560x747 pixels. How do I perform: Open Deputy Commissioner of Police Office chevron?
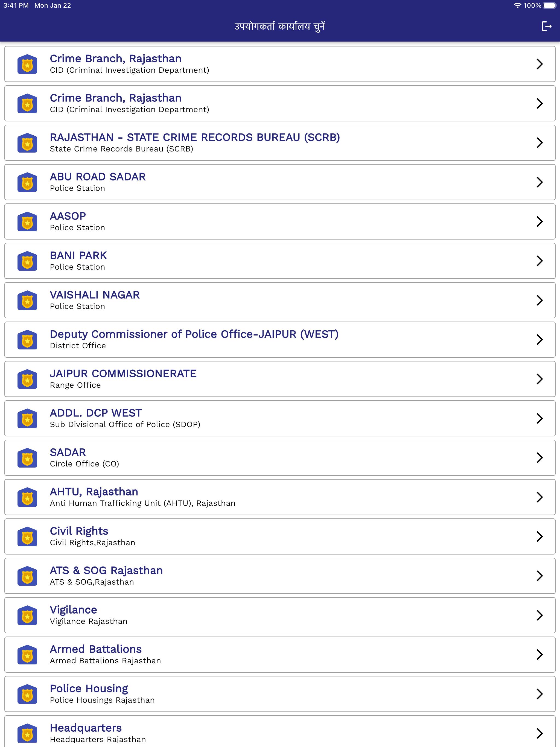[x=540, y=340]
